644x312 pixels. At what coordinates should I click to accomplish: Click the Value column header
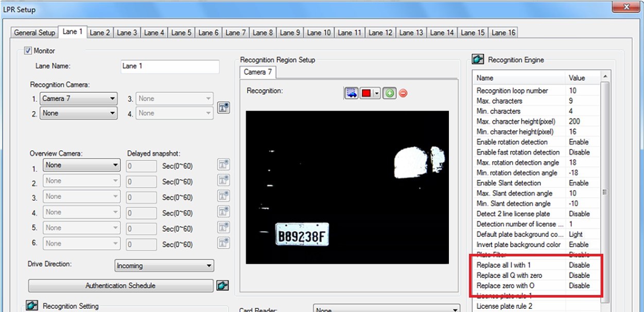[x=582, y=78]
